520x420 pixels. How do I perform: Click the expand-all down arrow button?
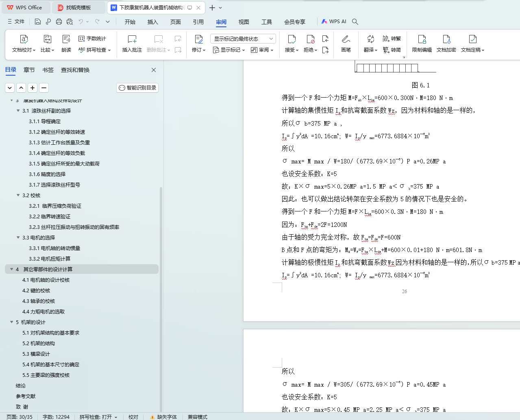pos(10,87)
